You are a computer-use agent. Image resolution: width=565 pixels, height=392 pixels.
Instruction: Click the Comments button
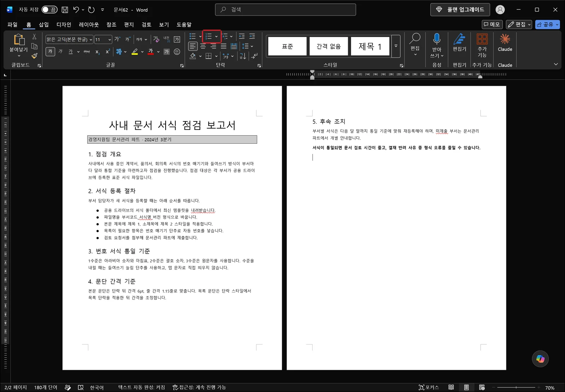(x=492, y=24)
